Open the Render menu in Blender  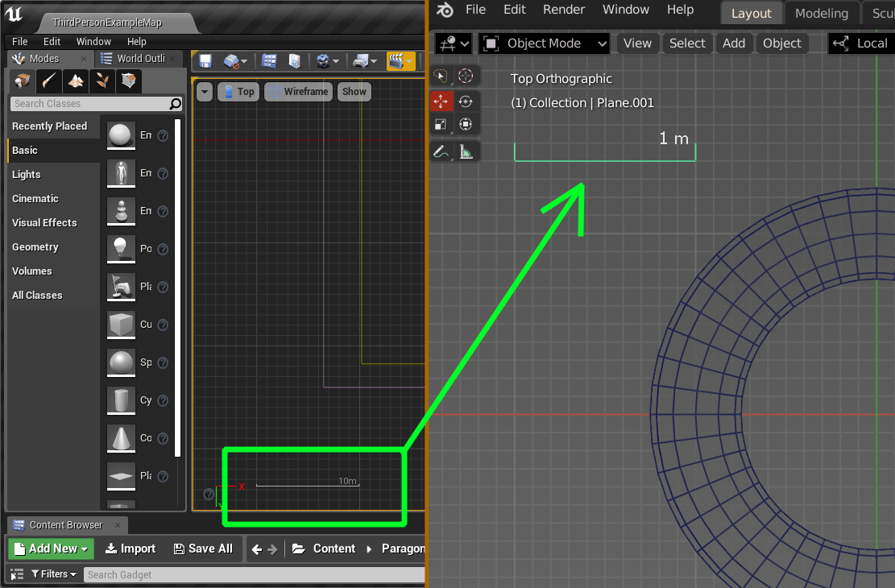(563, 10)
